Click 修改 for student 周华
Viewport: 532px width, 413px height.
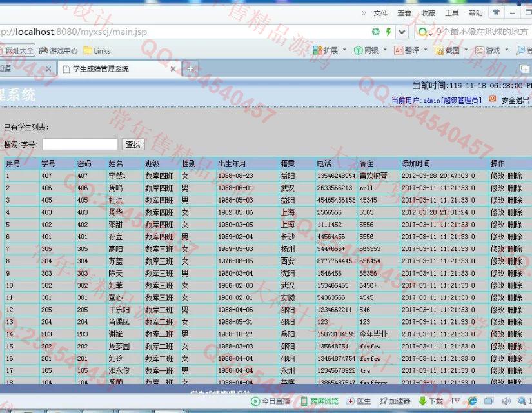pyautogui.click(x=497, y=212)
